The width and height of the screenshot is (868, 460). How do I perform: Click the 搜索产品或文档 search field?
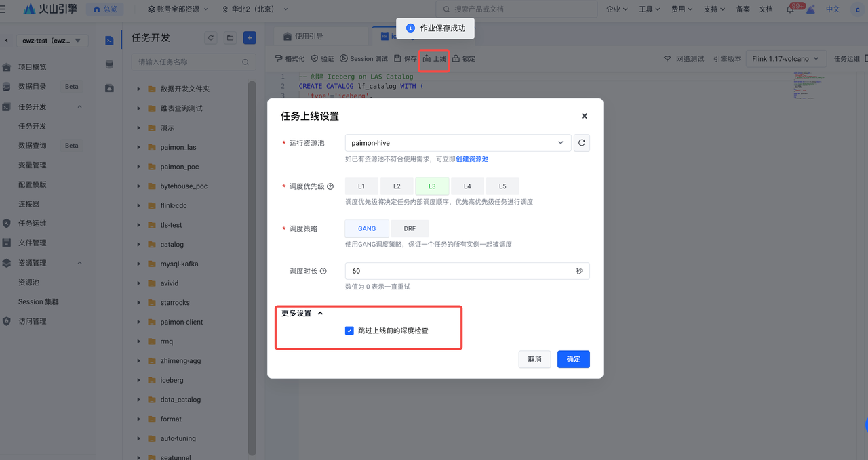click(x=517, y=9)
